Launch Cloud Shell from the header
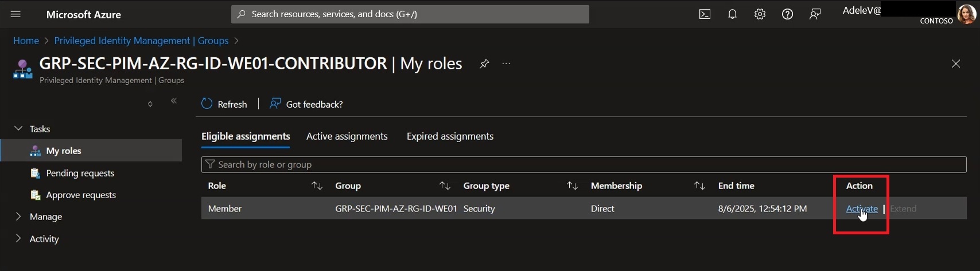Viewport: 980px width, 271px height. [x=705, y=14]
